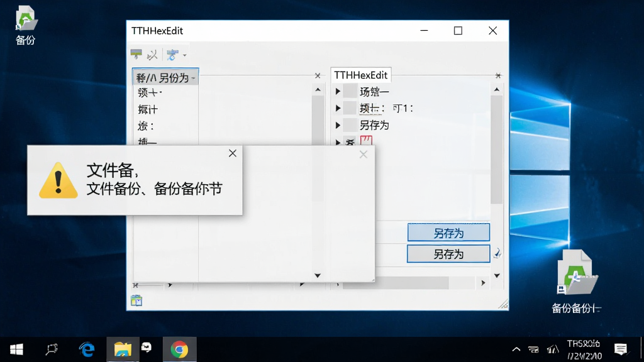Viewport: 644px width, 362px height.
Task: Open the chat bubble app on the taskbar
Action: [x=147, y=348]
